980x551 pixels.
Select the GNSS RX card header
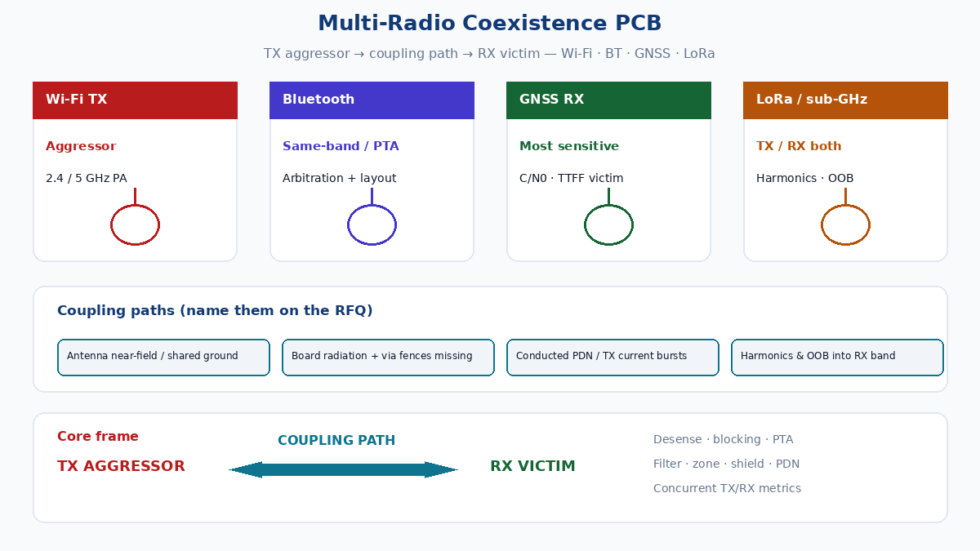click(x=608, y=100)
